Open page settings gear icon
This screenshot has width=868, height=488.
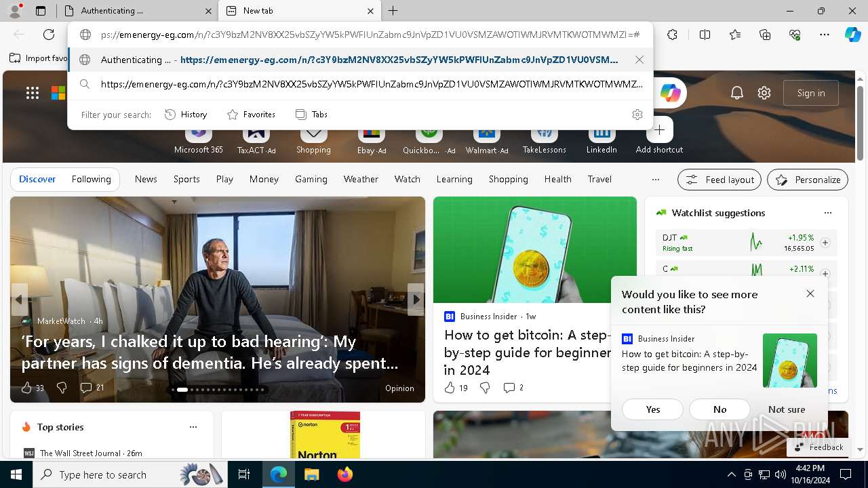pos(764,93)
